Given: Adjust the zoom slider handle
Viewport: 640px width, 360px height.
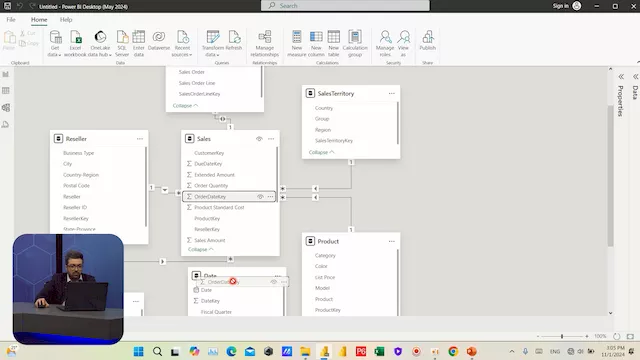Looking at the screenshot, I should click(562, 336).
